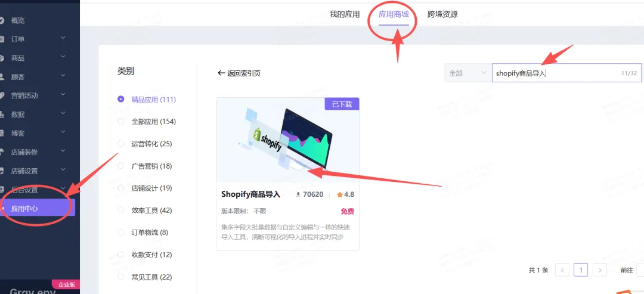
Task: Select the 店铺设计 (19) category radio
Action: [x=120, y=188]
